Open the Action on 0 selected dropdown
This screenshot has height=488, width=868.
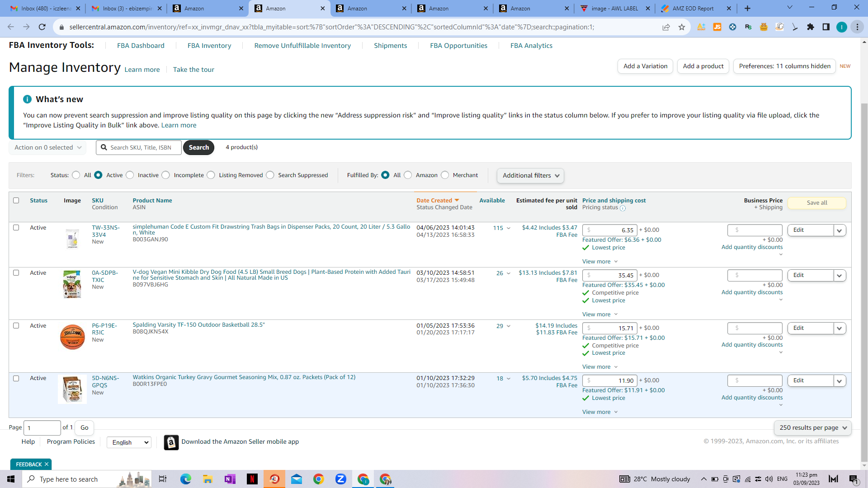(x=47, y=147)
